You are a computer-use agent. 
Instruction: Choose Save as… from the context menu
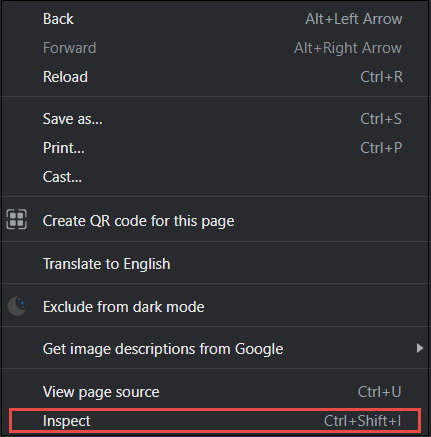pyautogui.click(x=215, y=119)
